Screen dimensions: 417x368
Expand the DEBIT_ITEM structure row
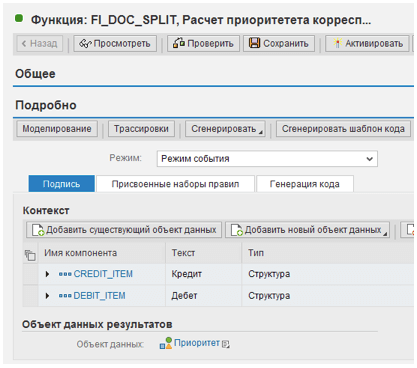(47, 296)
